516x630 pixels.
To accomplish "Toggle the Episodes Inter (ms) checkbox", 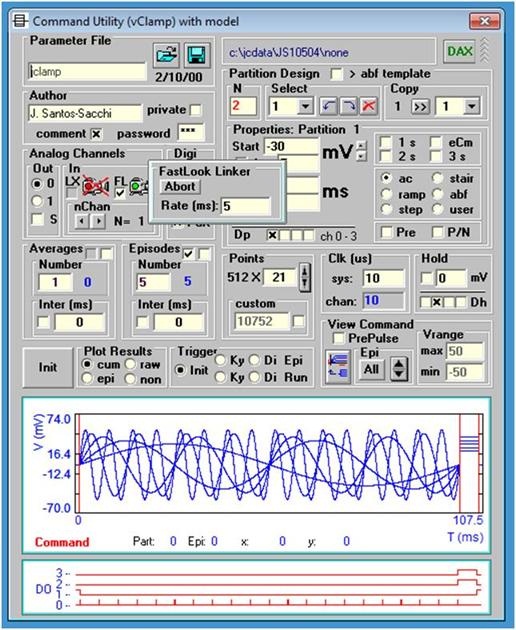I will tap(141, 322).
